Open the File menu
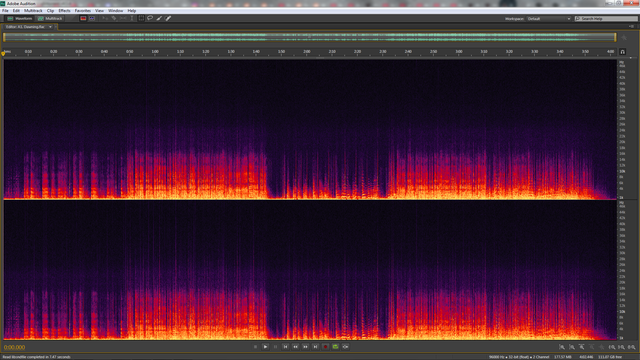 coord(5,11)
